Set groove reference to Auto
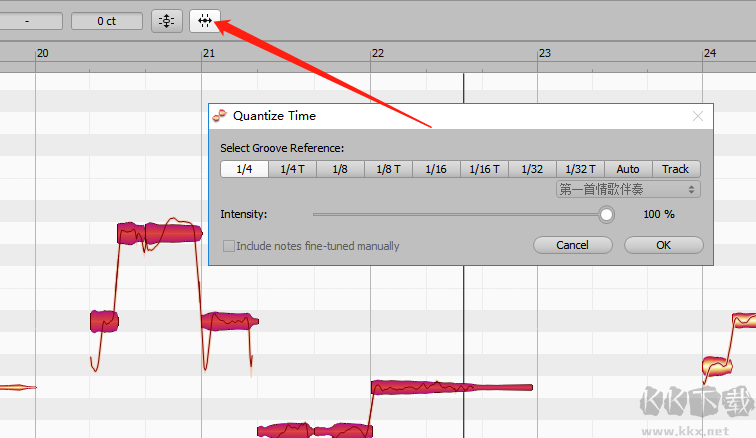This screenshot has height=438, width=756. [628, 169]
